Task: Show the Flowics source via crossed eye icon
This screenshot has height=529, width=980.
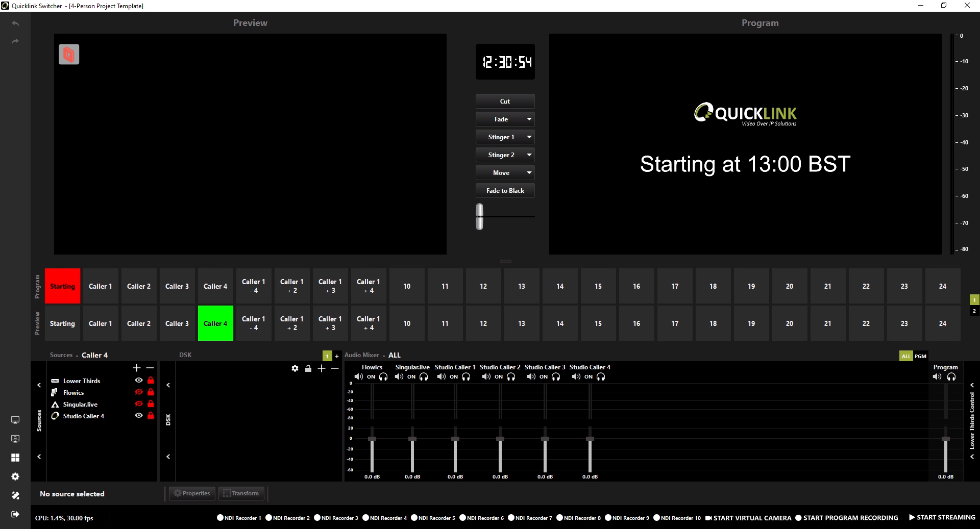Action: [x=138, y=392]
